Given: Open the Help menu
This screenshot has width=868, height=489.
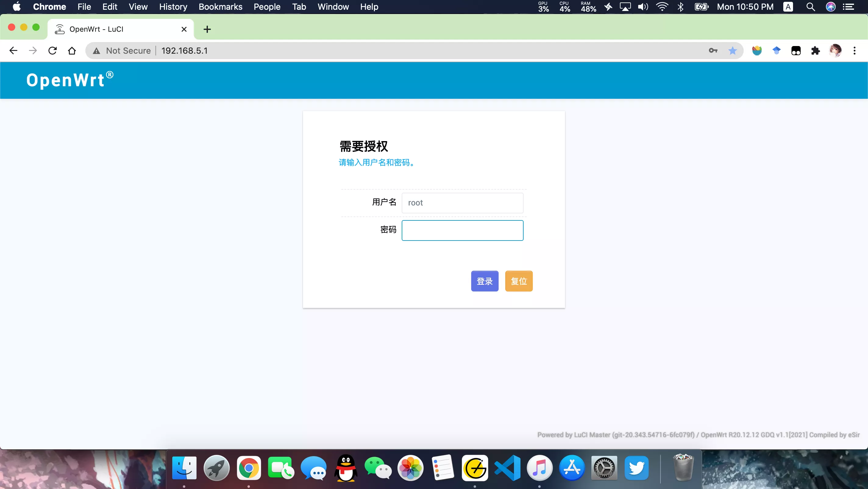Looking at the screenshot, I should [x=369, y=7].
